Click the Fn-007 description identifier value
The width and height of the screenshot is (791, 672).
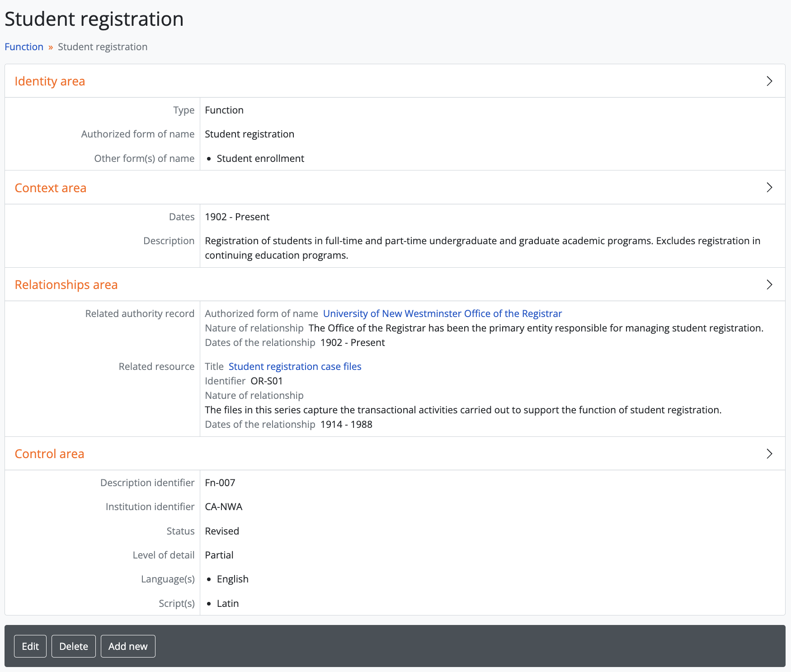tap(220, 483)
